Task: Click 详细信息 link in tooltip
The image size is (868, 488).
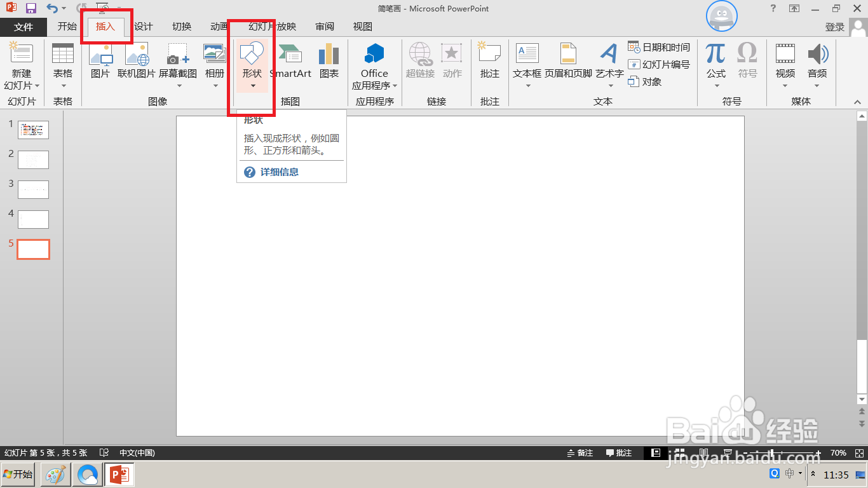Action: [280, 172]
